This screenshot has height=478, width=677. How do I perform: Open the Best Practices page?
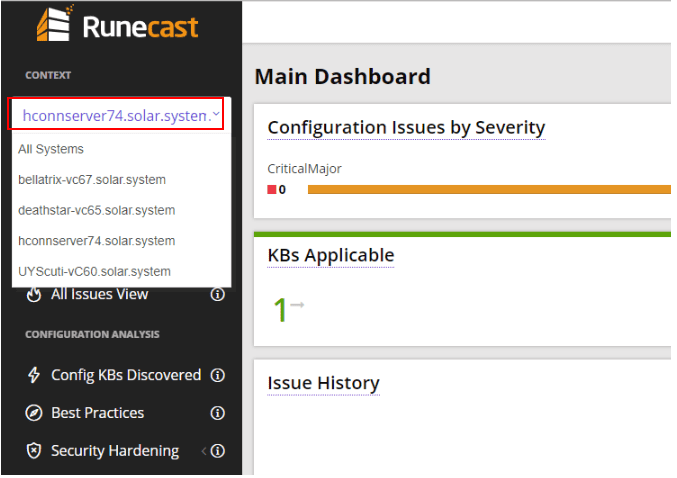click(x=97, y=413)
